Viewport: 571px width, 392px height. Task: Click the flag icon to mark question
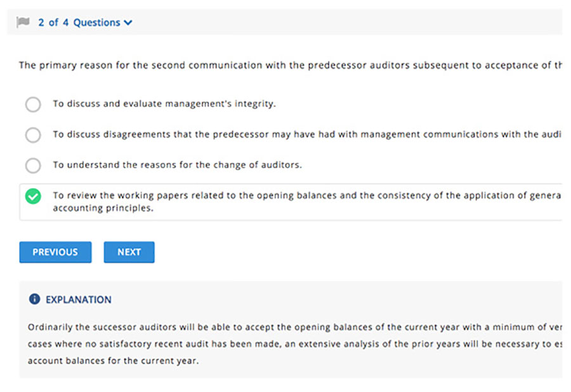tap(23, 22)
